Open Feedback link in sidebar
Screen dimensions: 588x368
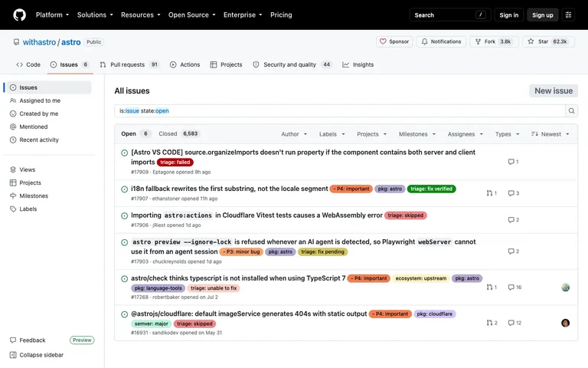pyautogui.click(x=28, y=340)
